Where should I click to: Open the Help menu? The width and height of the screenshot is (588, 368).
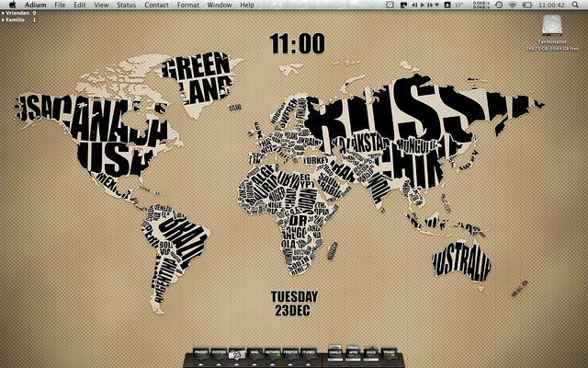(x=247, y=5)
